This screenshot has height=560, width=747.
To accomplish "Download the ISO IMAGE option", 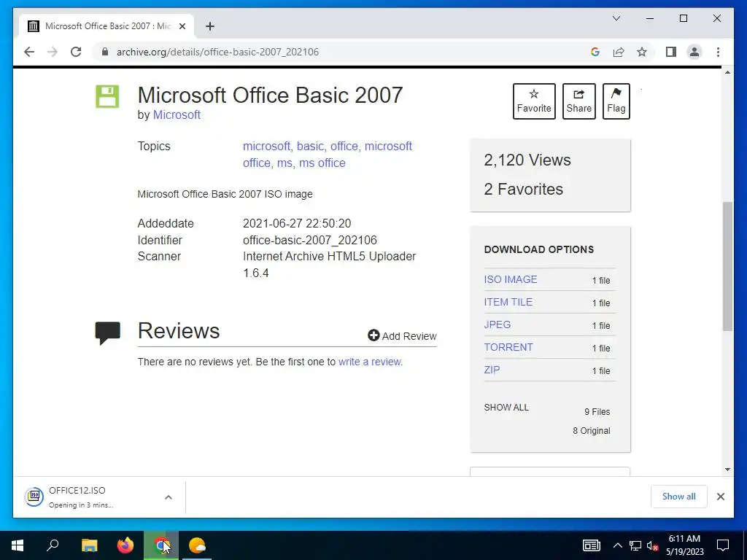I will click(x=510, y=279).
